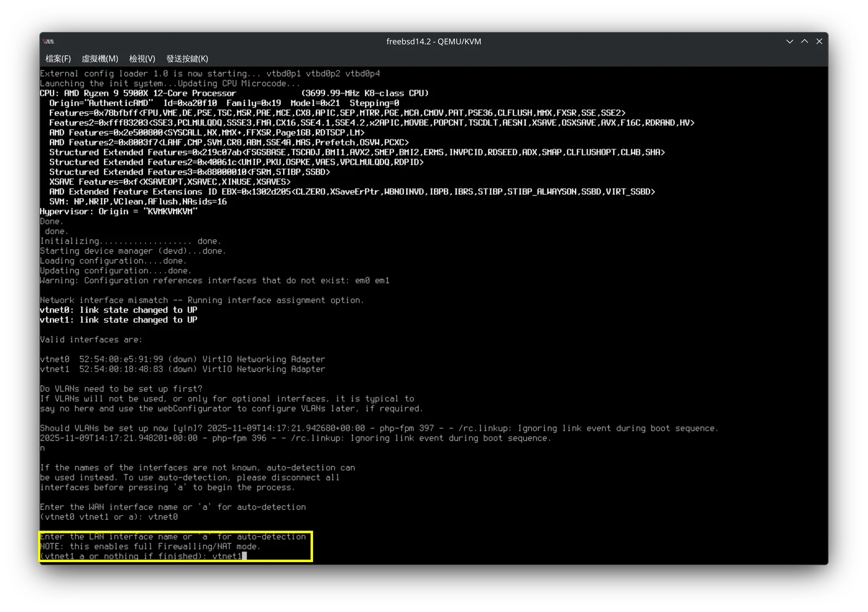The image size is (868, 612).
Task: Click the 'CPU: AMD Ryzen 9 5900X' line
Action: pyautogui.click(x=234, y=93)
